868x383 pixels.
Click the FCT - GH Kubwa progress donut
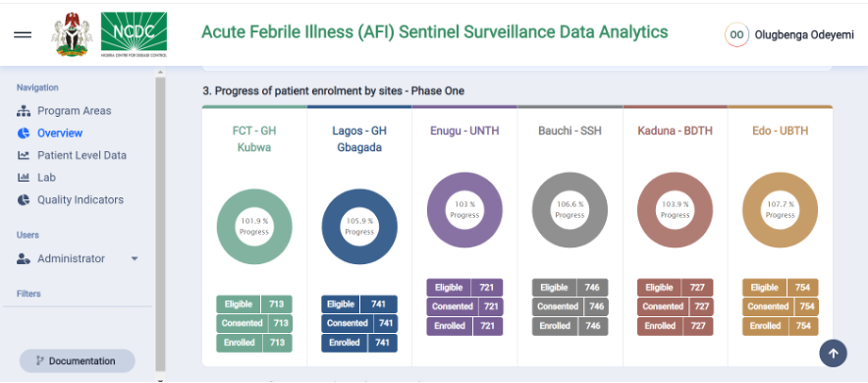click(x=254, y=227)
